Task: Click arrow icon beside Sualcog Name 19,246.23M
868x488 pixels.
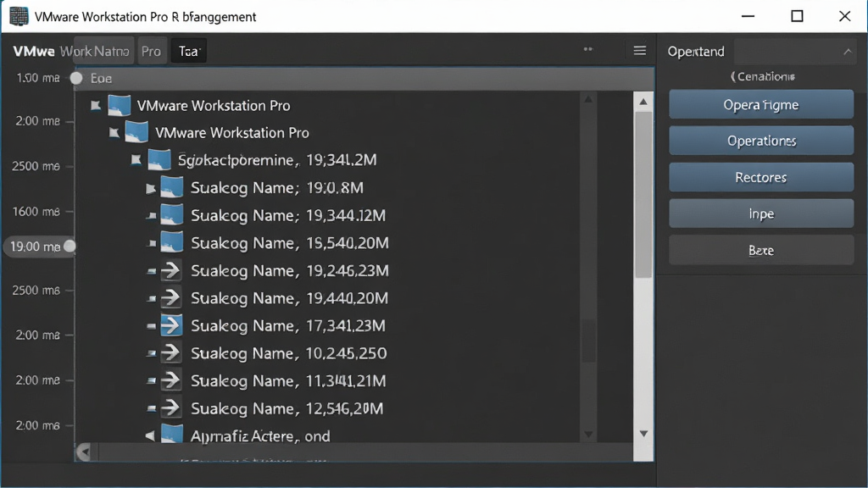Action: click(171, 270)
